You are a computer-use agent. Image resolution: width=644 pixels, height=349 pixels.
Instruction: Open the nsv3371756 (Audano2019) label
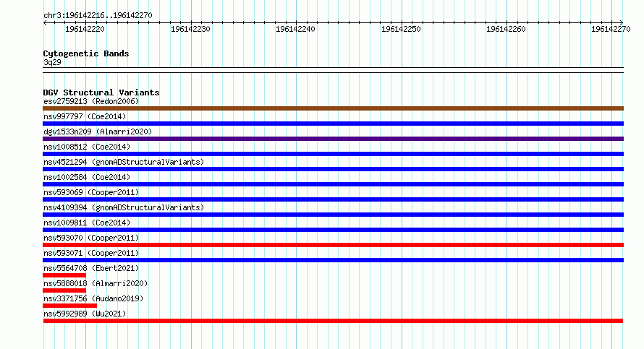[x=93, y=298]
